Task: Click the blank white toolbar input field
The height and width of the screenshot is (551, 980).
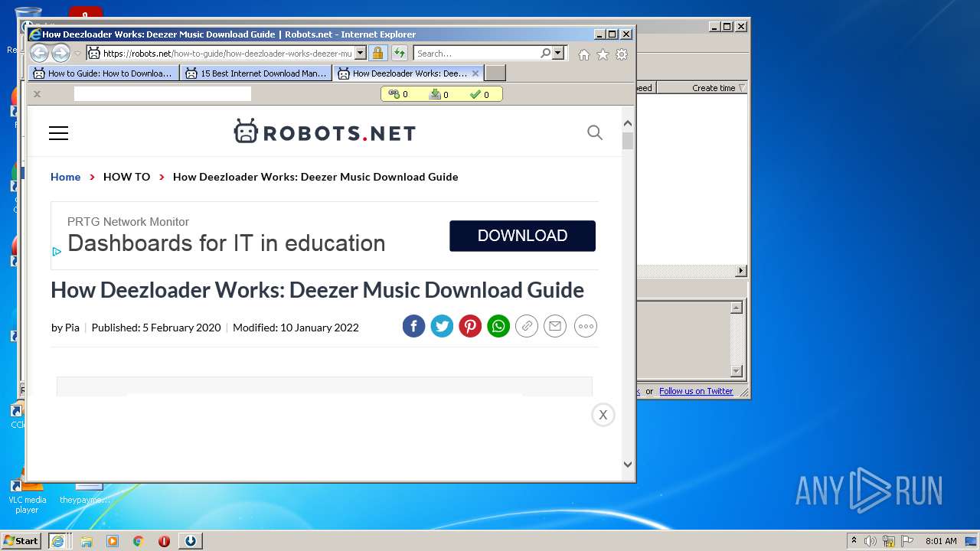Action: [x=162, y=93]
